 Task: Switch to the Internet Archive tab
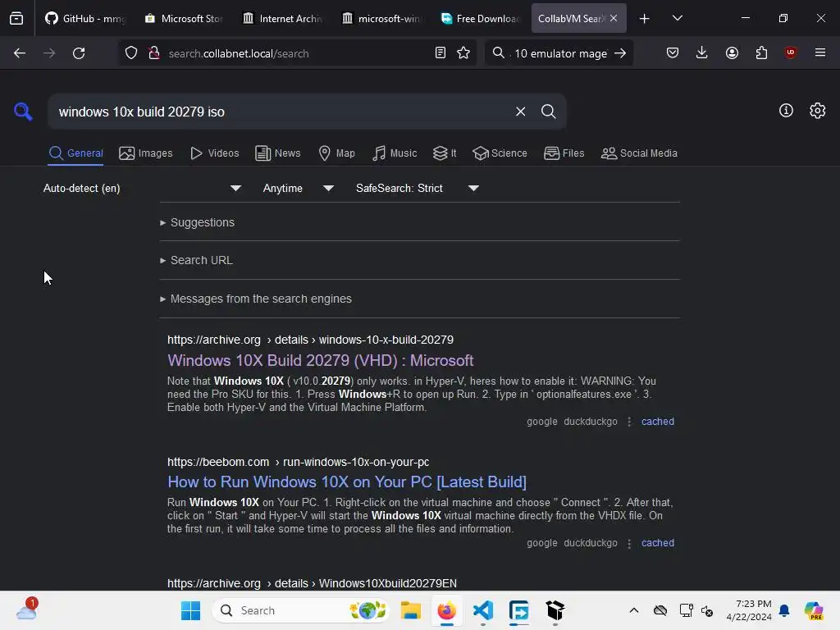coord(282,18)
